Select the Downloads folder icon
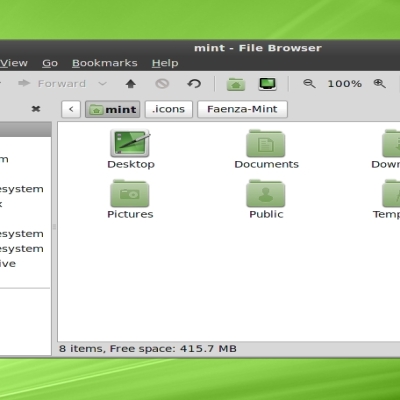 pyautogui.click(x=391, y=143)
